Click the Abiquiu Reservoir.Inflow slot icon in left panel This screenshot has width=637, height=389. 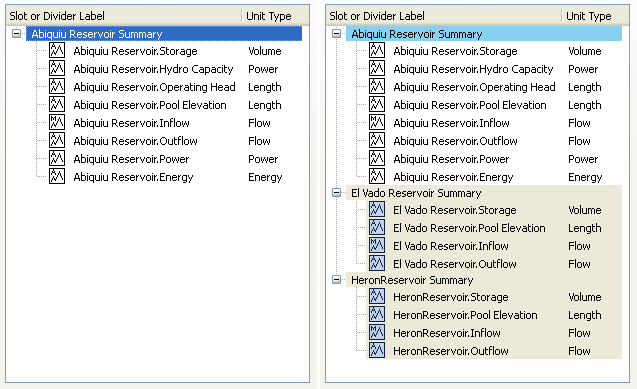pos(57,122)
